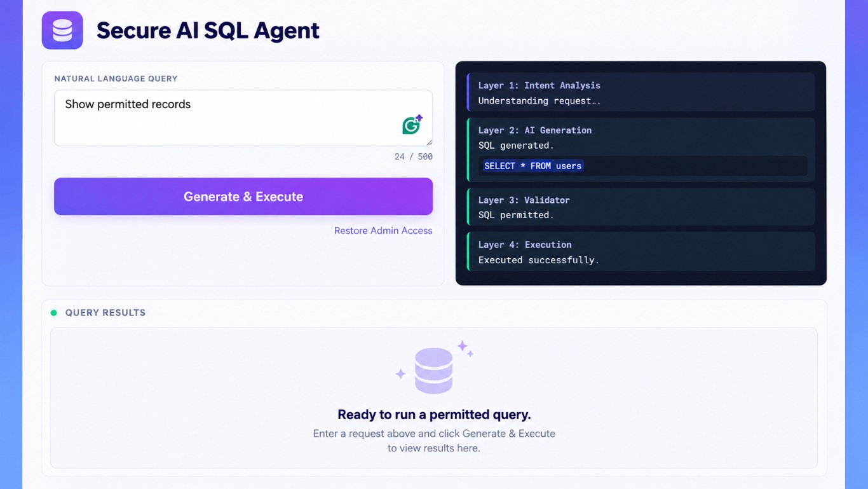Click the NATURAL LANGUAGE QUERY label

[x=116, y=79]
